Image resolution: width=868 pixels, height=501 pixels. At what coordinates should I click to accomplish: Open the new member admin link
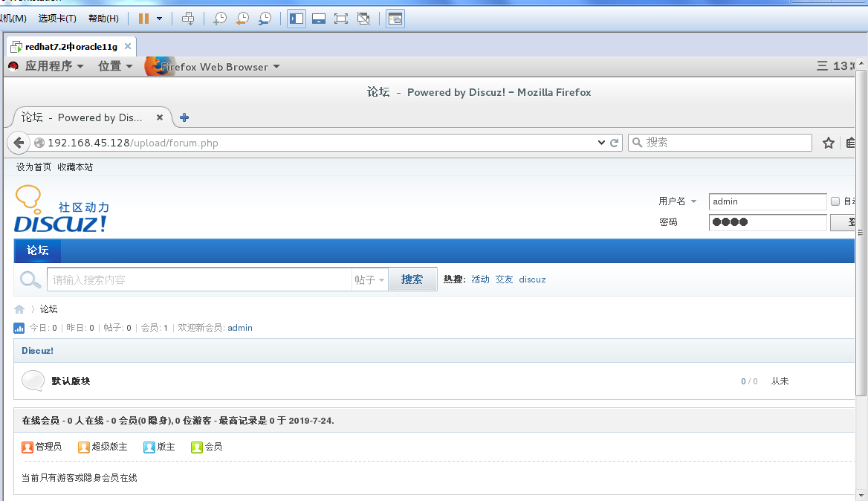240,328
